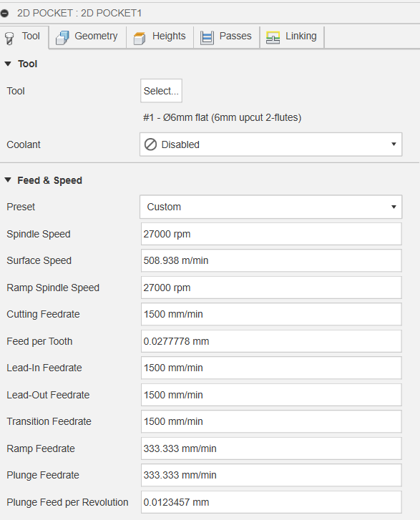
Task: Click the Cutting Feedrate input field
Action: coord(271,314)
